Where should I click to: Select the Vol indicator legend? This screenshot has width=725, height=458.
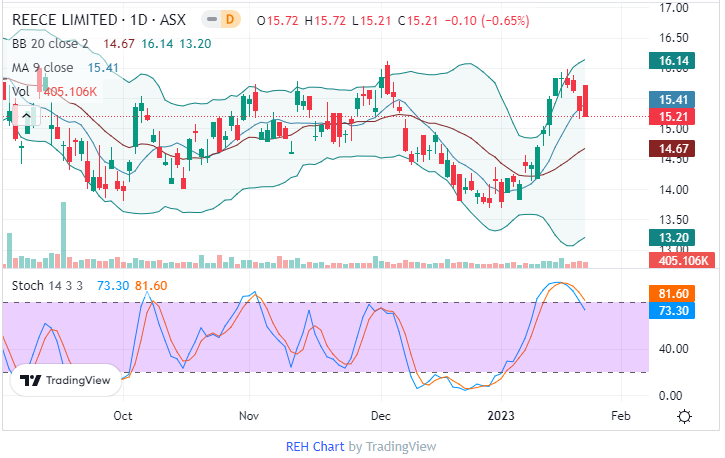[20, 91]
